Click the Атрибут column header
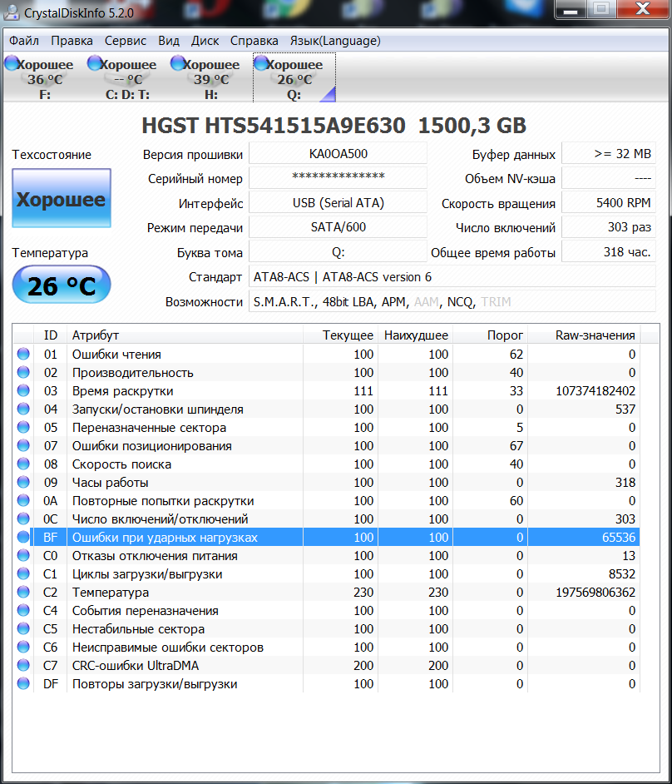The height and width of the screenshot is (784, 672). (x=185, y=335)
